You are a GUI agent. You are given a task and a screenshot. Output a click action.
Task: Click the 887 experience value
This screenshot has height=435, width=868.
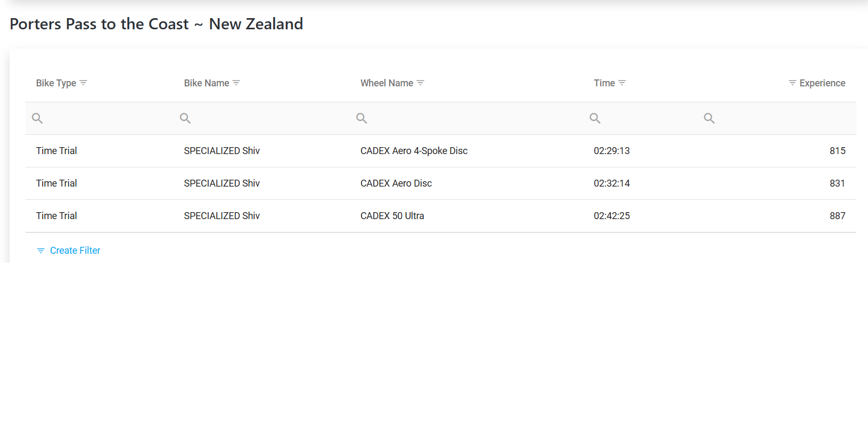pyautogui.click(x=837, y=216)
